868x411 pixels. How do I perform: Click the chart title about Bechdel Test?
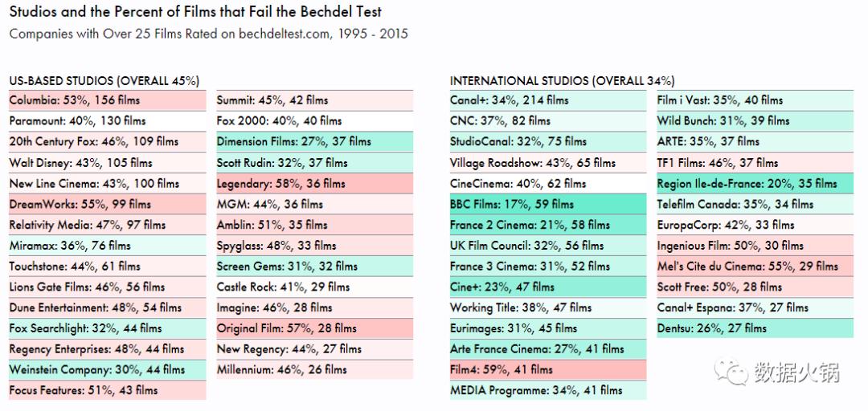pyautogui.click(x=195, y=12)
